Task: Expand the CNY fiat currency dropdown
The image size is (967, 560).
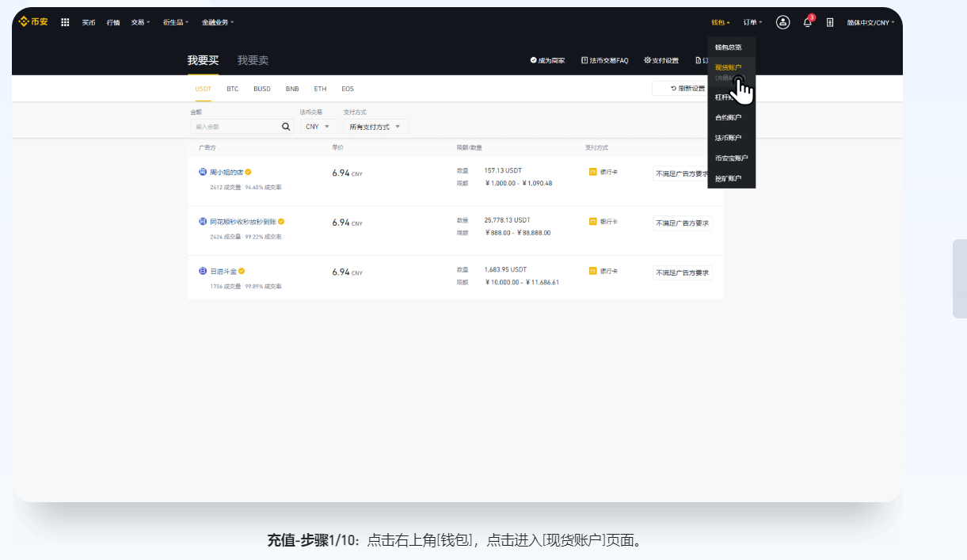Action: [318, 127]
